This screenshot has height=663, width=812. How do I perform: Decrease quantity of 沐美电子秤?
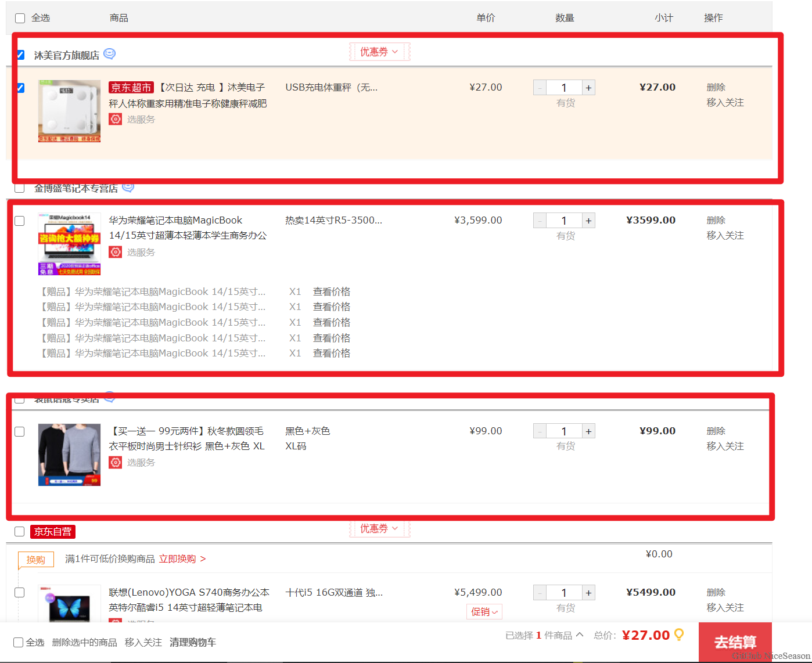pyautogui.click(x=540, y=88)
